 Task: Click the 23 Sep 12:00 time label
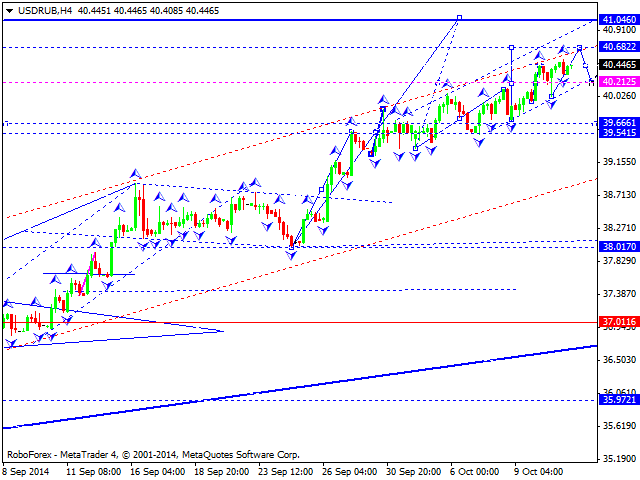pyautogui.click(x=288, y=471)
